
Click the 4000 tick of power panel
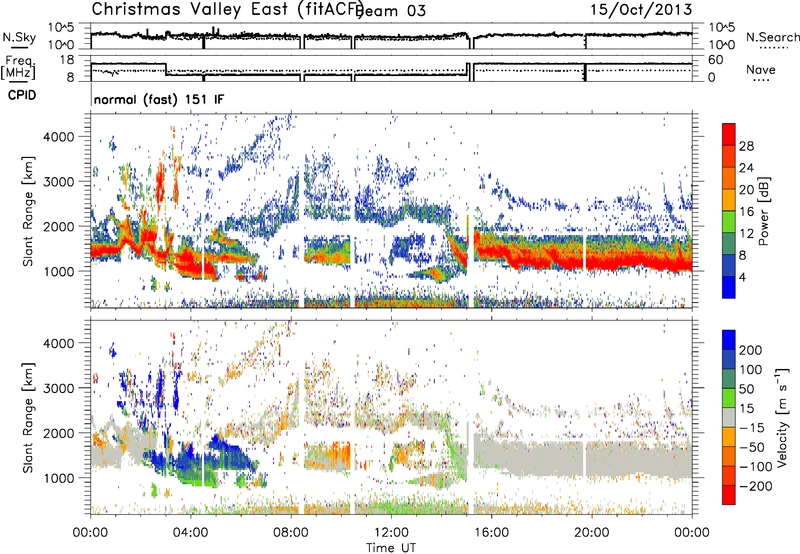pos(58,136)
